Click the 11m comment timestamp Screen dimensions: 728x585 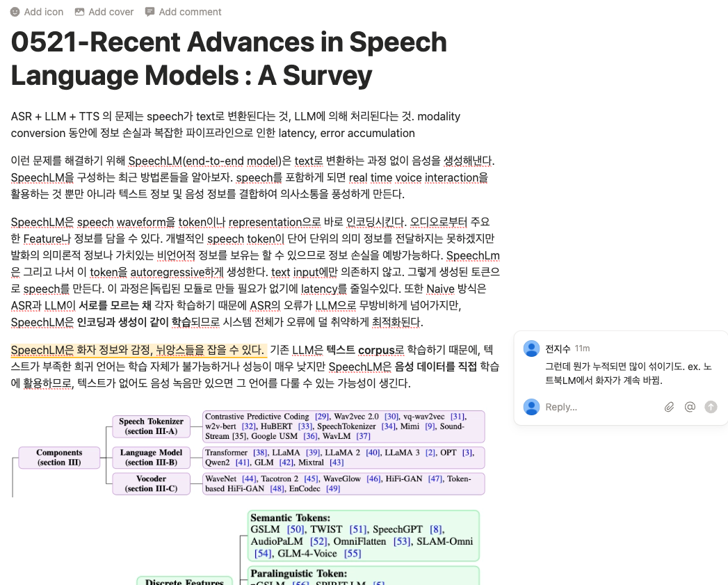coord(582,348)
